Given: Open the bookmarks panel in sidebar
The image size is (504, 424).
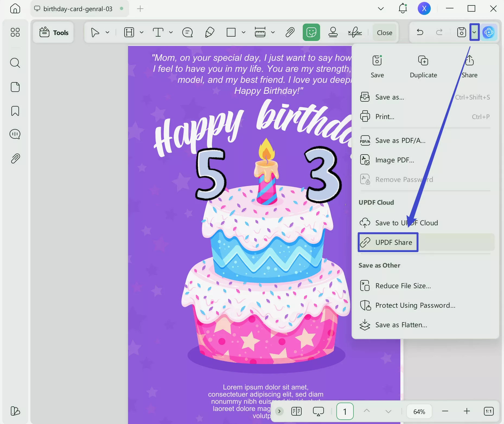Looking at the screenshot, I should click(15, 111).
